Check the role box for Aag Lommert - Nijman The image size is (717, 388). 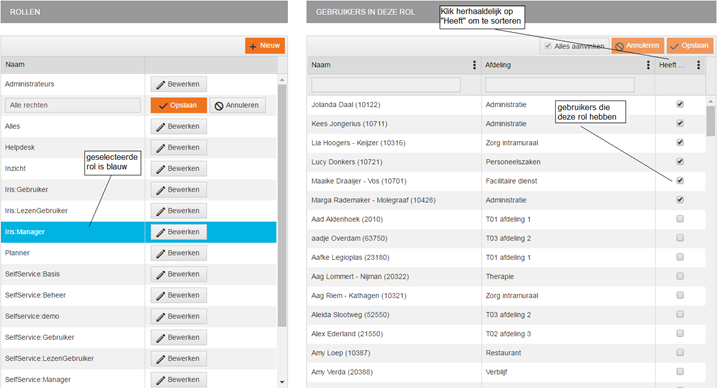tap(680, 276)
